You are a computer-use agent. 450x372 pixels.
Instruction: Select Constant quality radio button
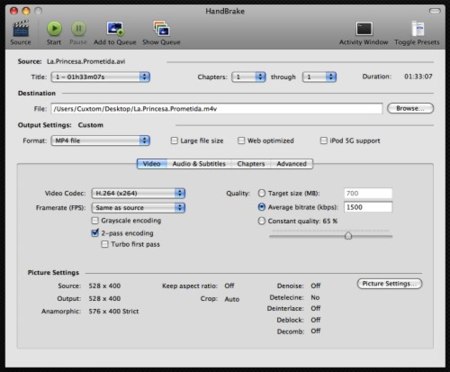click(x=262, y=221)
